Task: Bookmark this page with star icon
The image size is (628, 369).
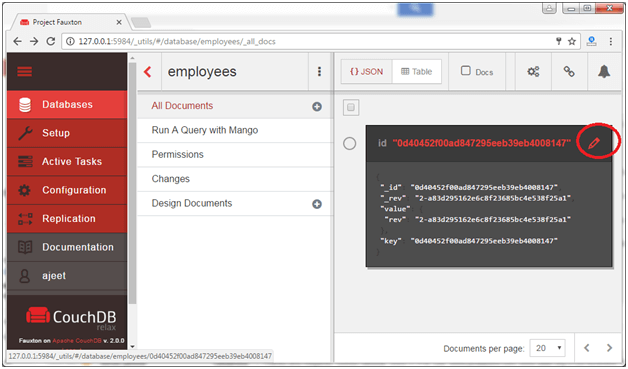Action: click(572, 41)
